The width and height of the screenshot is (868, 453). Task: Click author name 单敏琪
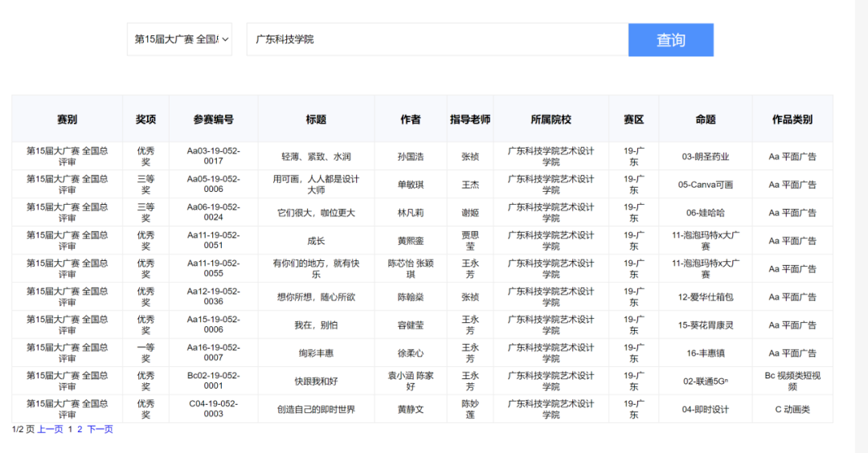pos(410,185)
